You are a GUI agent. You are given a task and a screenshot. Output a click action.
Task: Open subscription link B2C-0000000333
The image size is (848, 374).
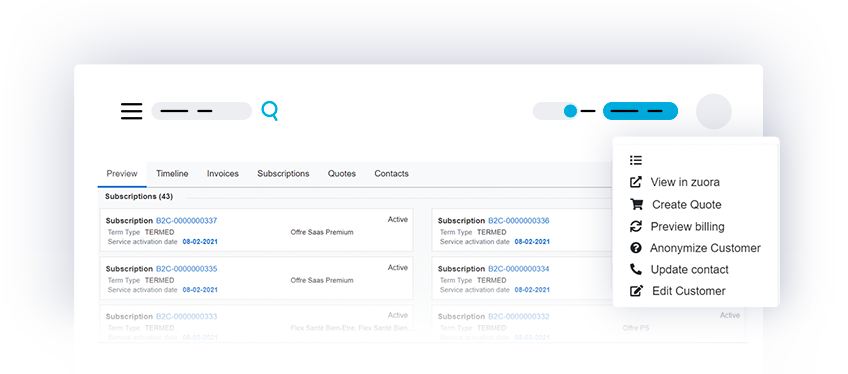coord(187,316)
